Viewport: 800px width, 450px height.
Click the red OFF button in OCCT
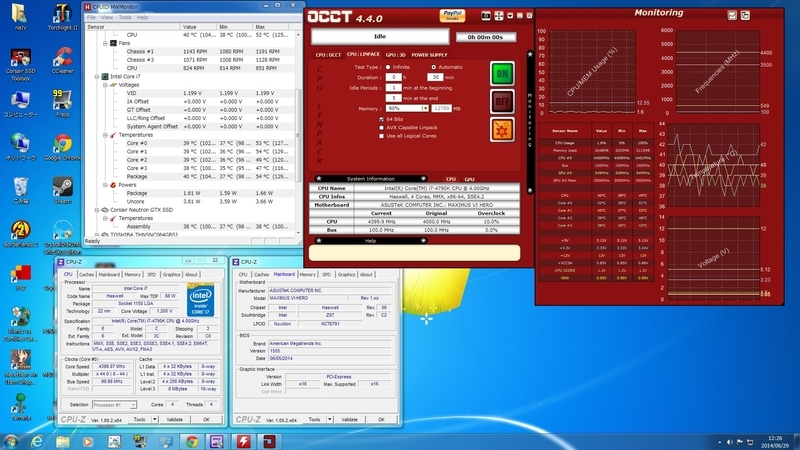point(502,102)
